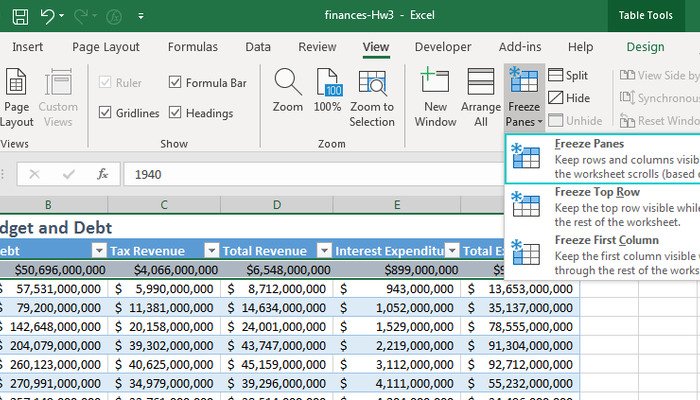Click cell with 92,712,000,000
This screenshot has width=700, height=400.
coord(520,364)
